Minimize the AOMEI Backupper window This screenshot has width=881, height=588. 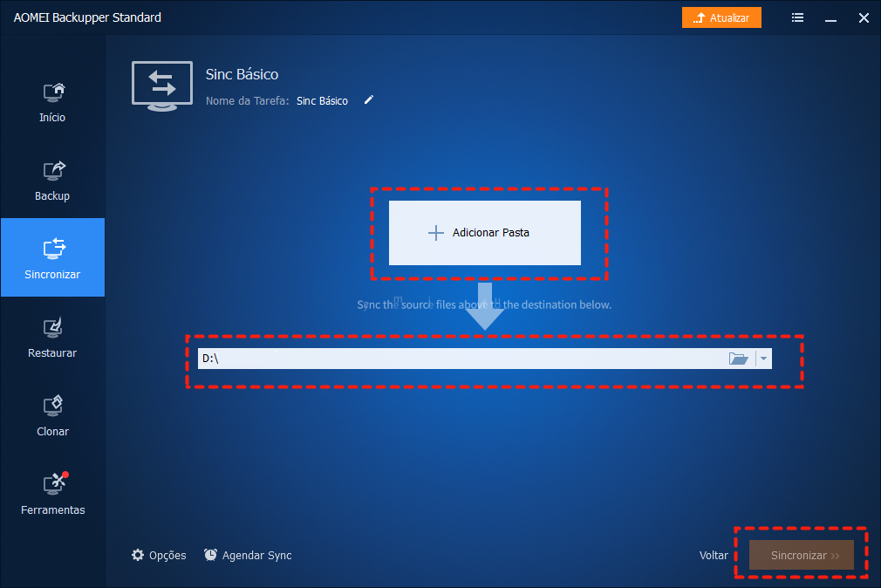coord(831,19)
